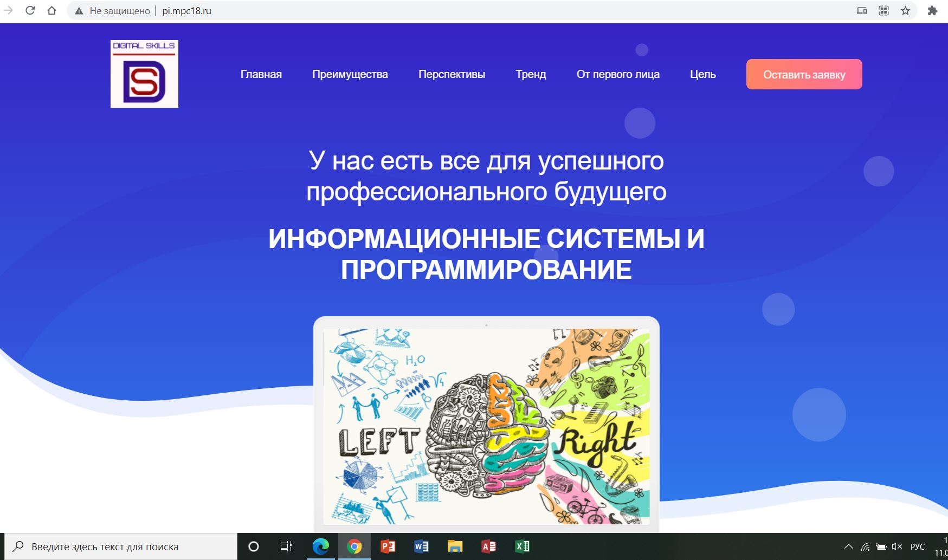
Task: Click the Digital Skills logo
Action: 144,74
